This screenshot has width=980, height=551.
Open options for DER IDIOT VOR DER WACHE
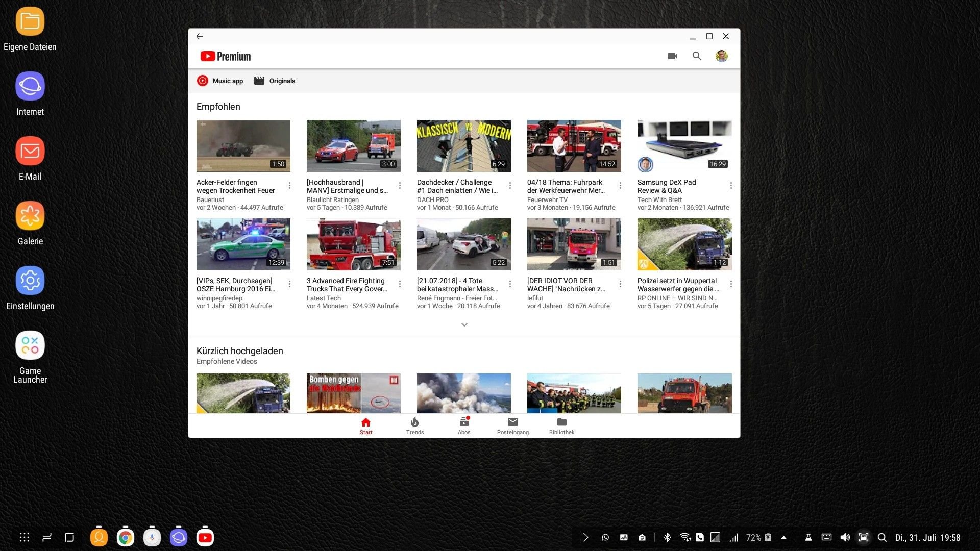620,284
